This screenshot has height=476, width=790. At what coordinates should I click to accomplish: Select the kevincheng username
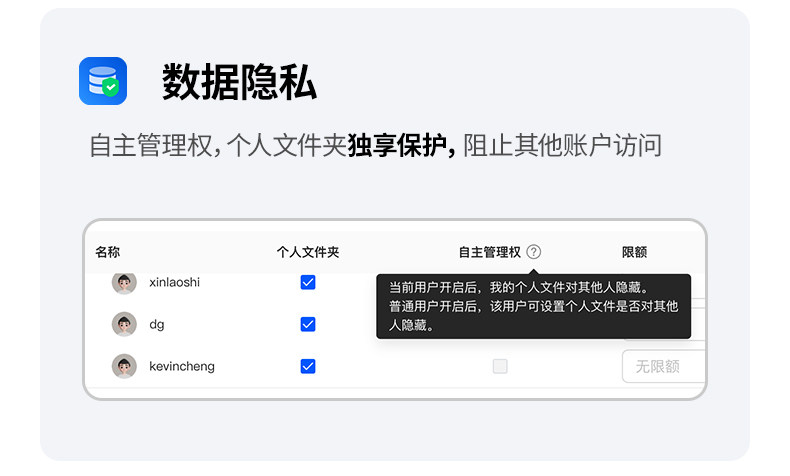point(182,366)
